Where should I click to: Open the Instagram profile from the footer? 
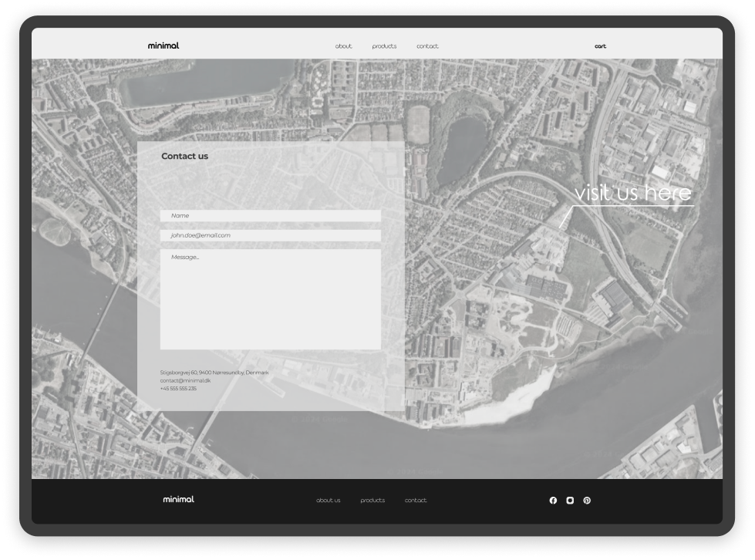pos(569,500)
